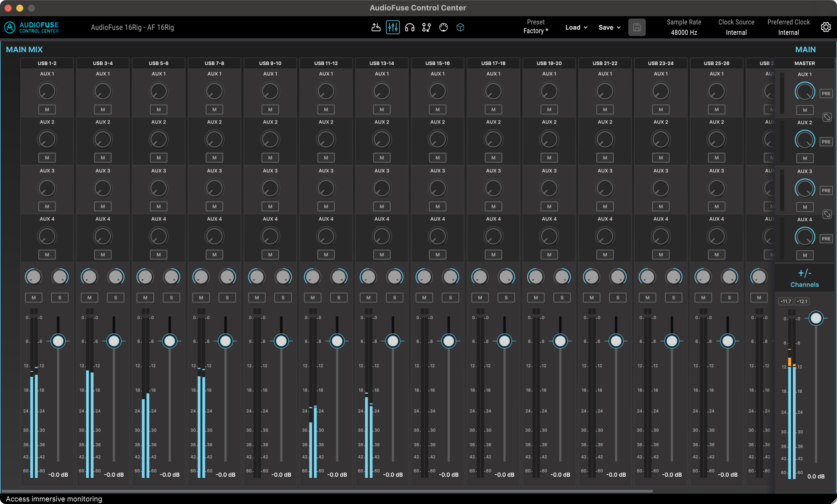The width and height of the screenshot is (837, 504).
Task: Click the USB 21-22 channel header
Action: pyautogui.click(x=605, y=63)
